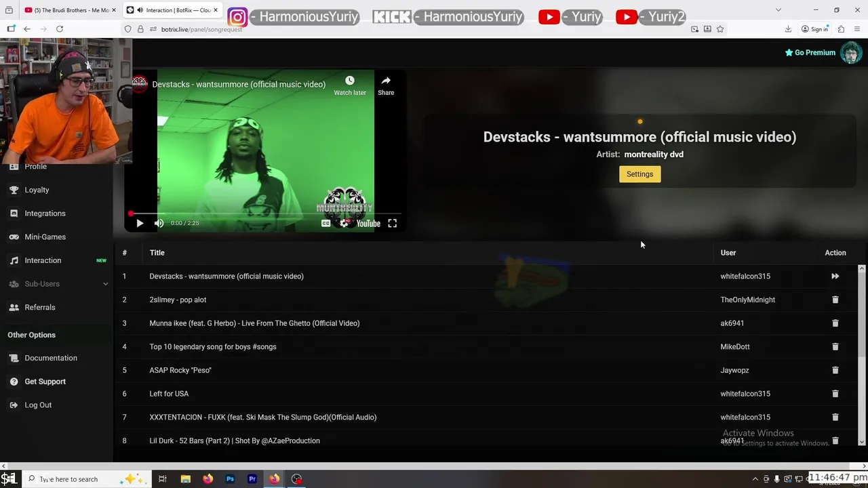Click the Title column header

pyautogui.click(x=157, y=253)
